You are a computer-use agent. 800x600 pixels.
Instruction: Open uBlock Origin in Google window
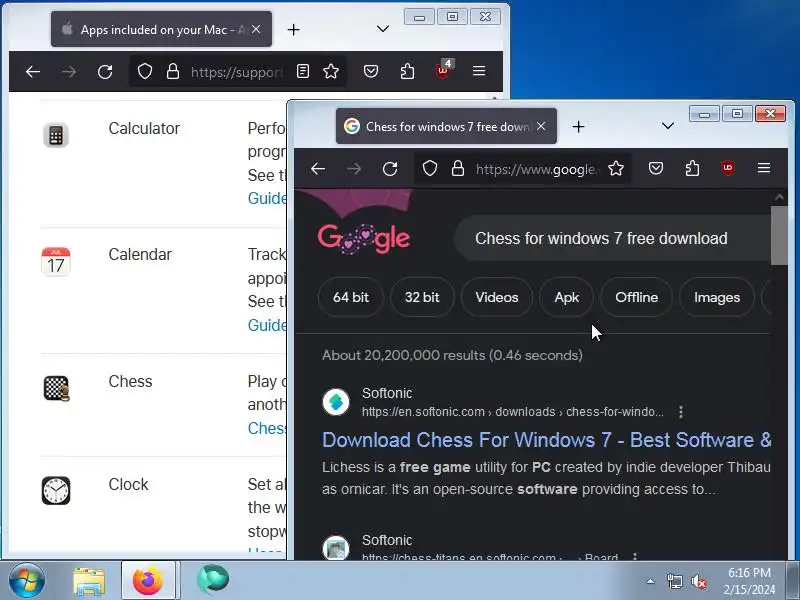click(728, 168)
